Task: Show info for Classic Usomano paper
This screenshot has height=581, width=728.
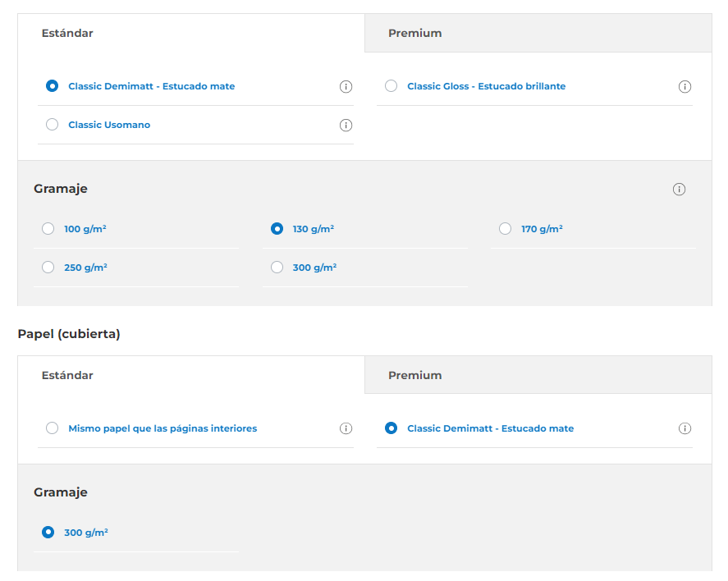Action: tap(346, 126)
